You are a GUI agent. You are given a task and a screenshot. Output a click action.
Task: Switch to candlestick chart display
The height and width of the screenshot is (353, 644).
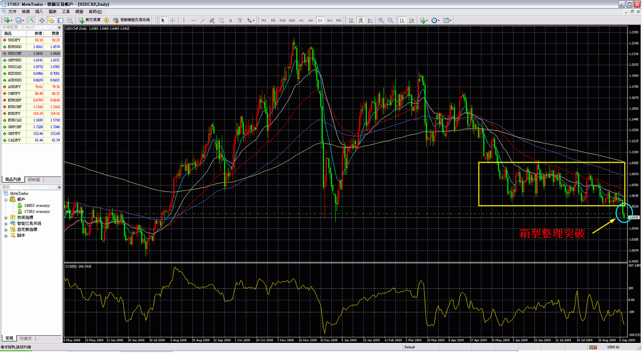pos(361,20)
